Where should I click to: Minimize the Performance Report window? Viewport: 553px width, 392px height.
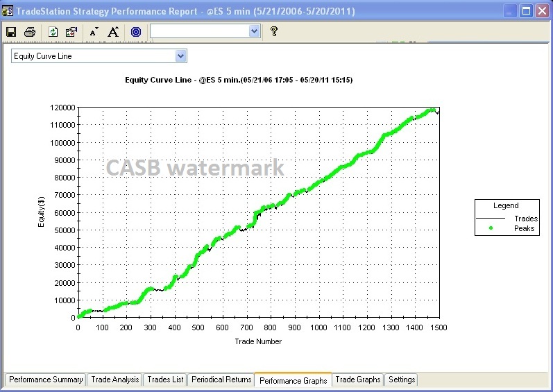509,11
